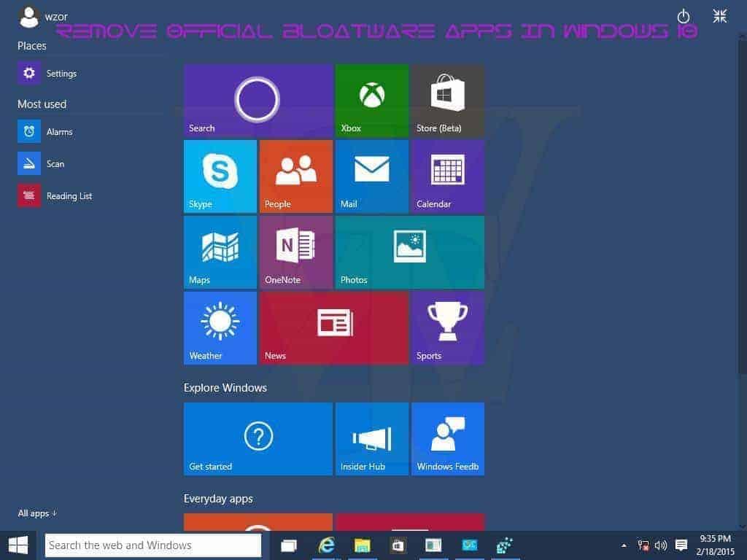Click the shrink Start menu icon
747x560 pixels.
point(720,16)
